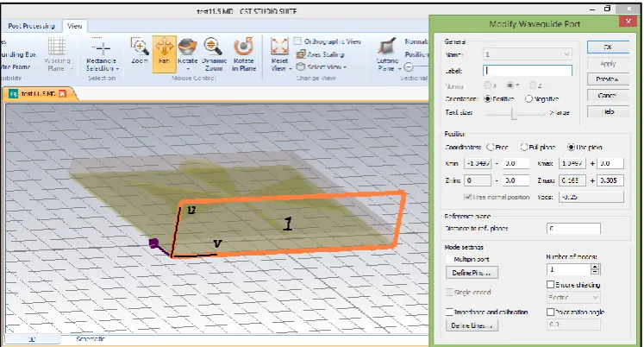The width and height of the screenshot is (644, 347).
Task: Choose Use picks coordinates option
Action: (x=571, y=147)
